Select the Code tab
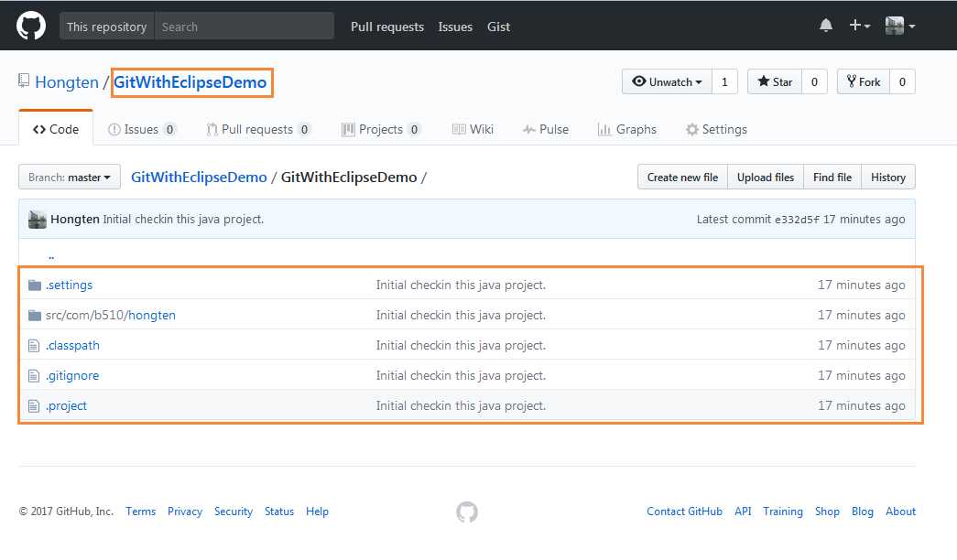Screen dimensions: 957x560 pos(56,129)
